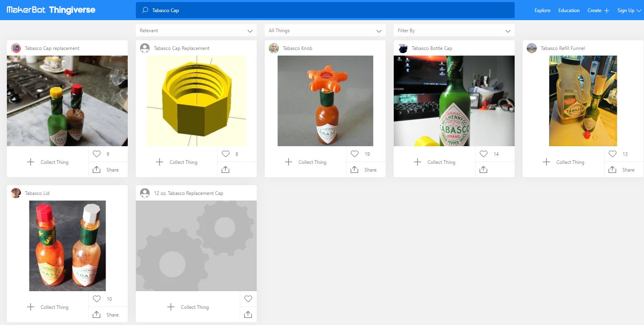
Task: Open Tabasco Knob bottle thumbnail
Action: click(x=325, y=101)
